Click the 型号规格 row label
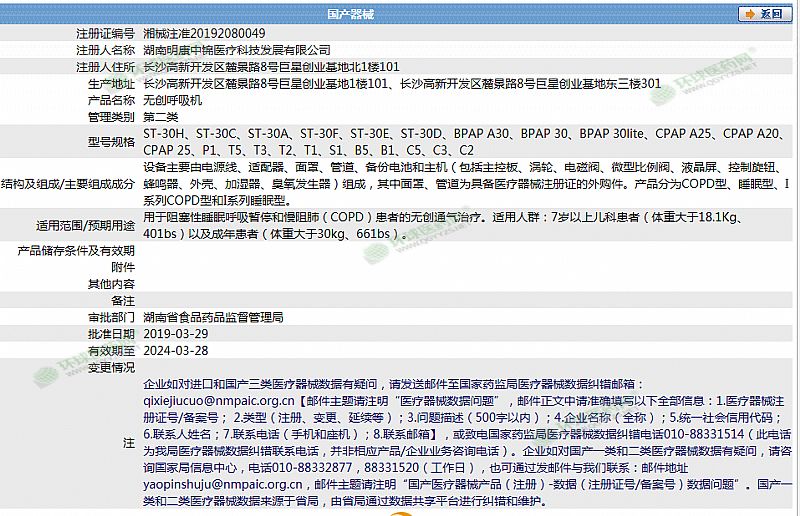The image size is (800, 516). [110, 142]
